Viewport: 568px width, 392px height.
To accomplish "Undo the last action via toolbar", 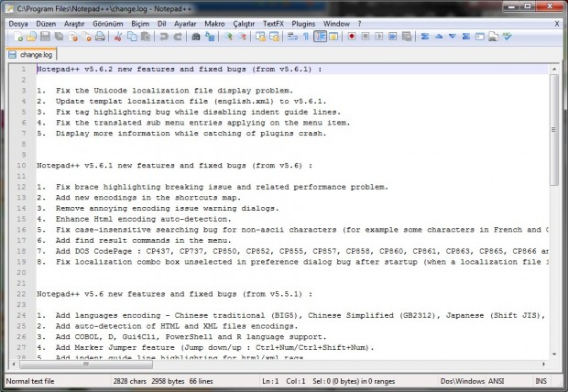I will (x=164, y=37).
